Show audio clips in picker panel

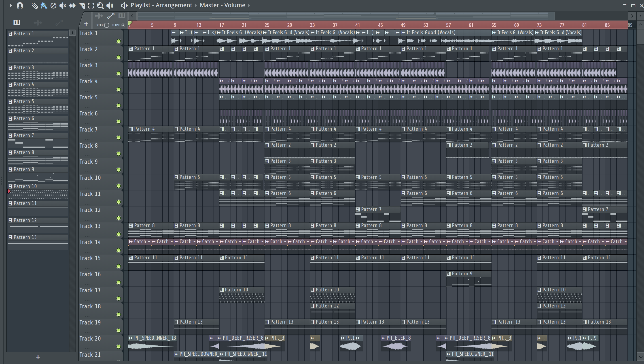(38, 23)
